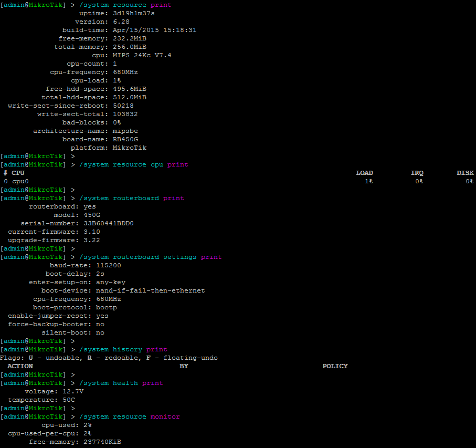Viewport: 476px width, 448px height.
Task: Select voltage value 12.7V
Action: pos(73,391)
